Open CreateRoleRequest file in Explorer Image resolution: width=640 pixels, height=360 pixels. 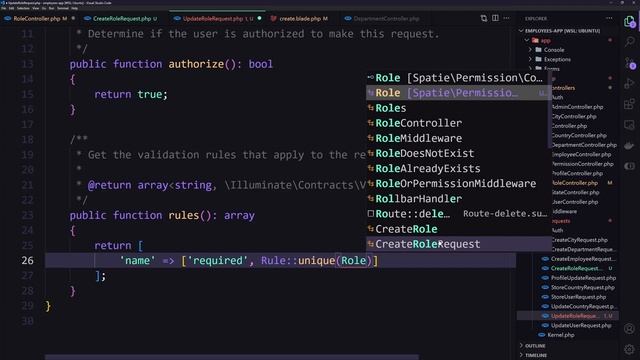click(577, 268)
